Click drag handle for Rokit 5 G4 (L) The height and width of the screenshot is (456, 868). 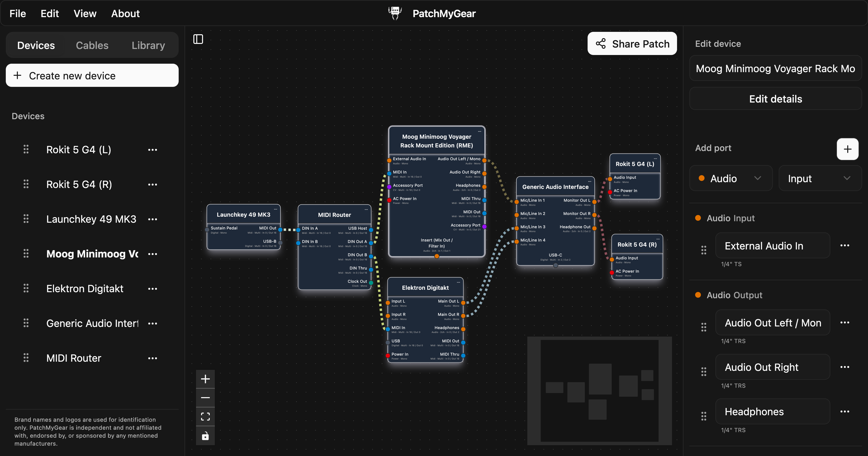26,149
